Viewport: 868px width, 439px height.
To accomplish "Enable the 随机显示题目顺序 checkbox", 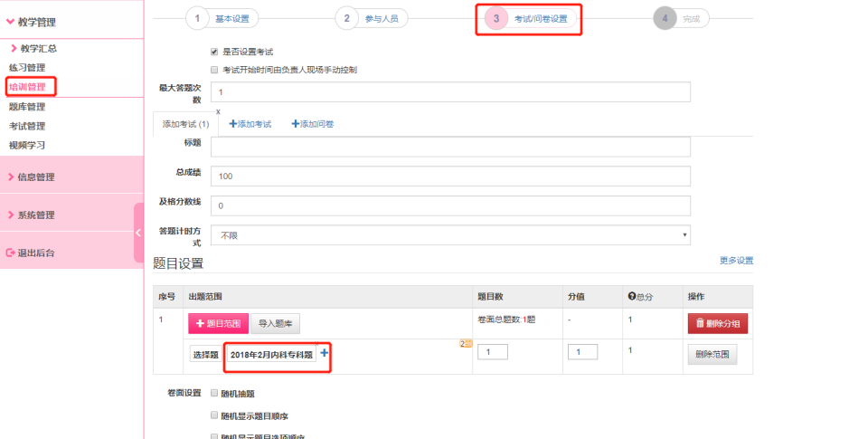I will tap(214, 415).
